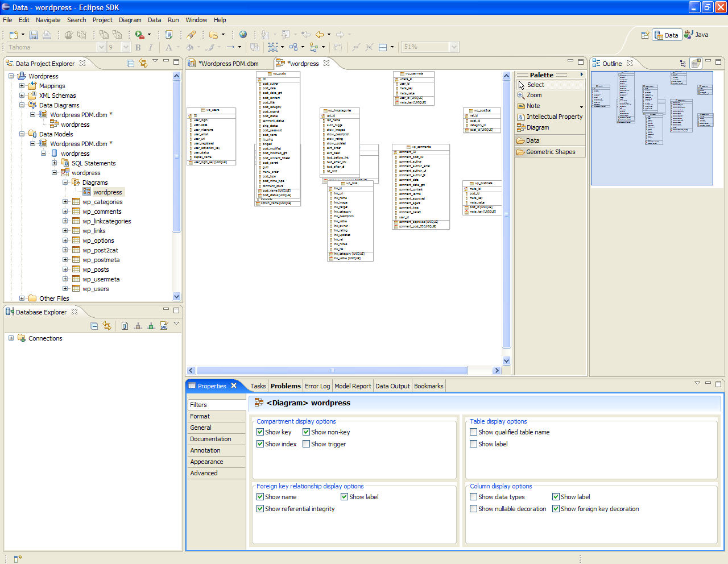Toggle the Show key checkbox
728x564 pixels.
click(x=260, y=432)
